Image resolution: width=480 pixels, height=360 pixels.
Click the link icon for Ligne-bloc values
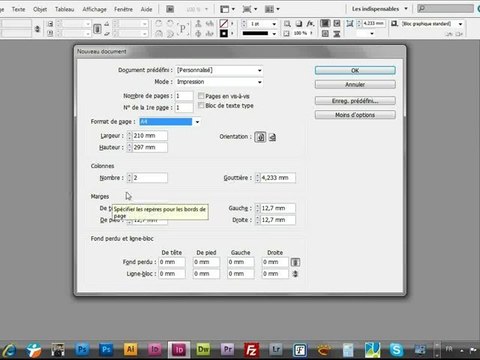tap(295, 274)
